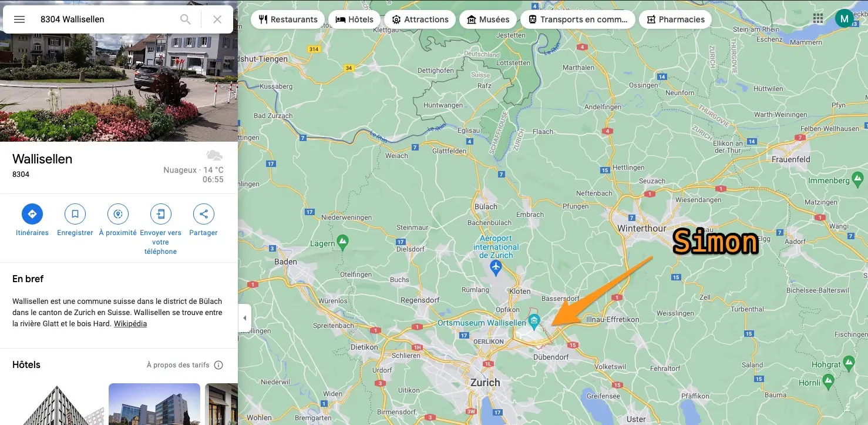
Task: Click the Hôtels section heading
Action: (x=26, y=365)
